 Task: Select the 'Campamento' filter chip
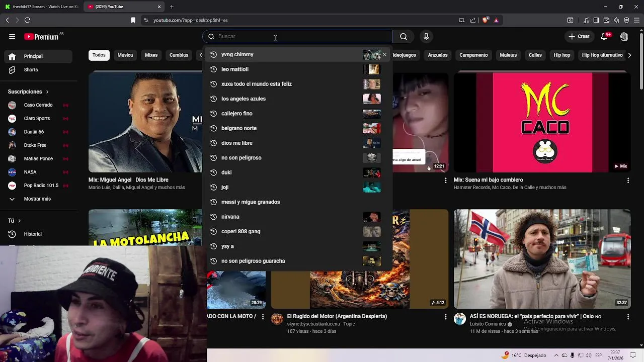pyautogui.click(x=473, y=55)
